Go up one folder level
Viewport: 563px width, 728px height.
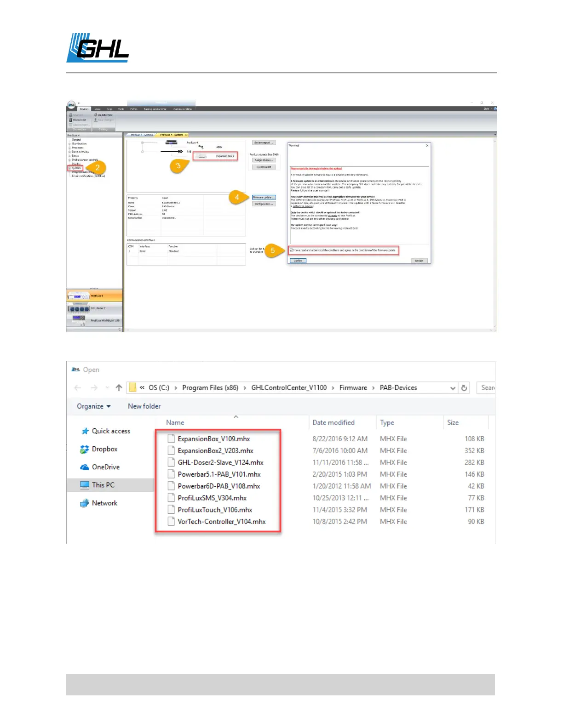(119, 388)
